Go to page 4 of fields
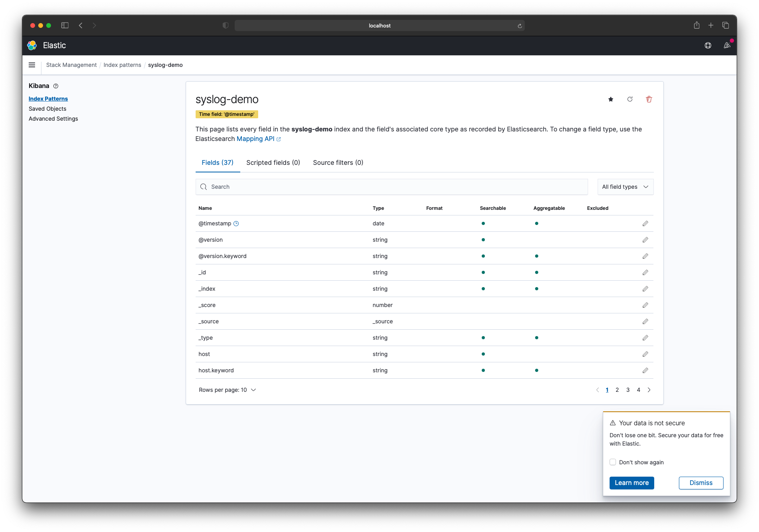Screen dimensions: 759x532 638,390
